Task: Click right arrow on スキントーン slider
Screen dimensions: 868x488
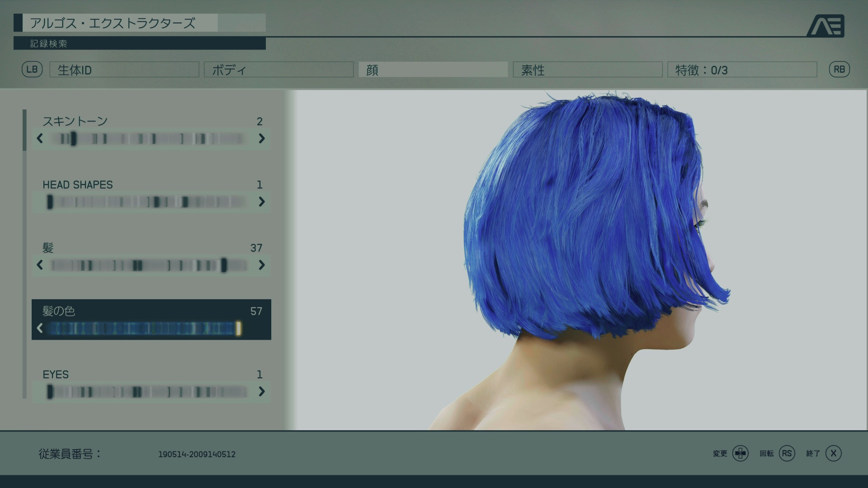Action: (262, 139)
